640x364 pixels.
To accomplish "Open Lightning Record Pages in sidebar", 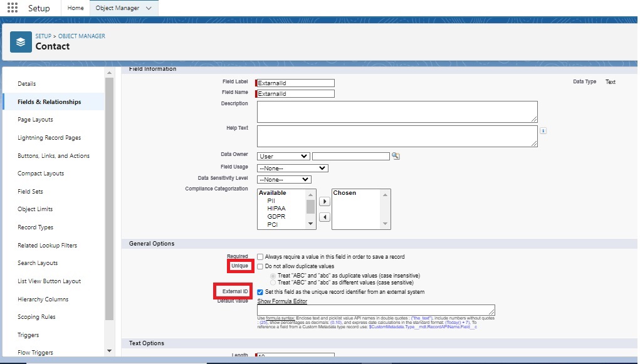I will [50, 138].
